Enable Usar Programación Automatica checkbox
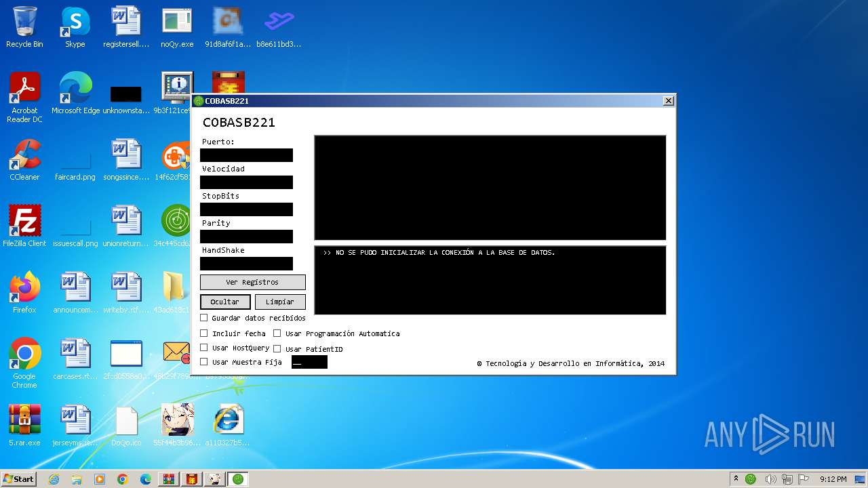868x488 pixels. [x=277, y=333]
